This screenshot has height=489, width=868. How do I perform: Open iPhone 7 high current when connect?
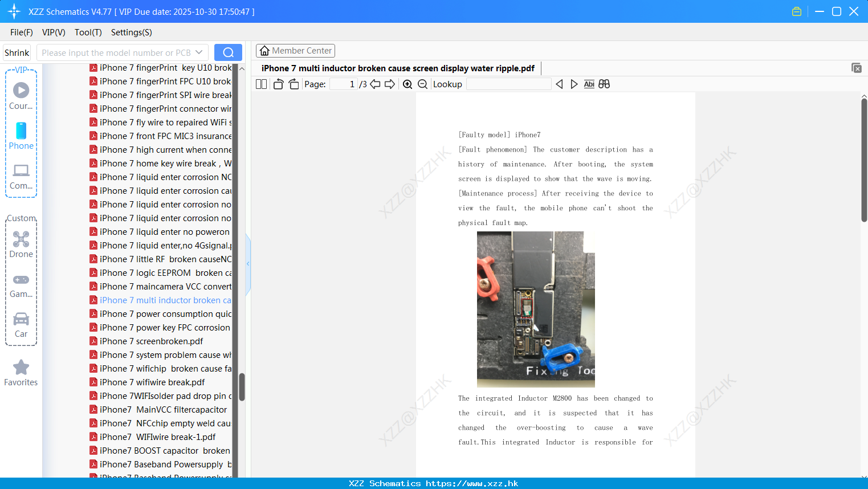click(161, 150)
